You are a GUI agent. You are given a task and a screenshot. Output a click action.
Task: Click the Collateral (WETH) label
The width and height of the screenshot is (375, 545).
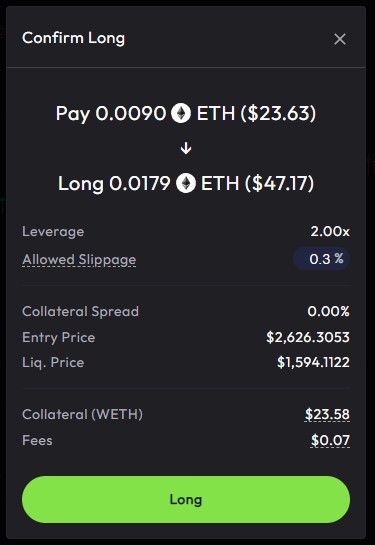point(82,414)
